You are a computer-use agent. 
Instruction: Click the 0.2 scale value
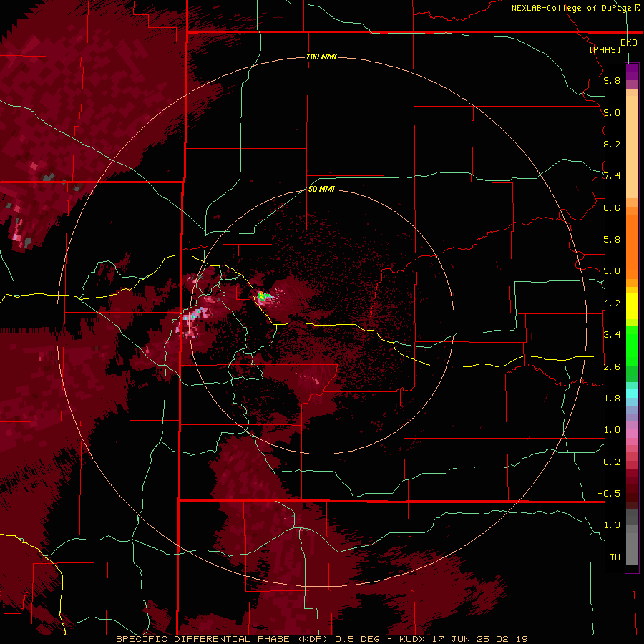(x=612, y=462)
